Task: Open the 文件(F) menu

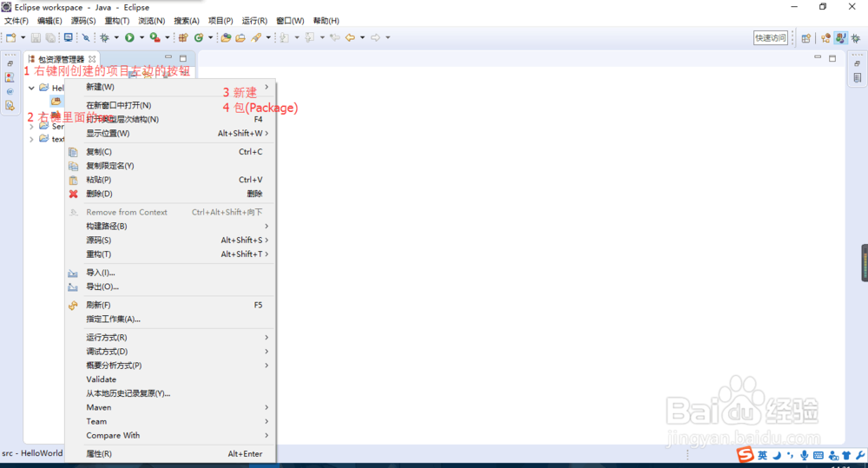Action: [16, 21]
